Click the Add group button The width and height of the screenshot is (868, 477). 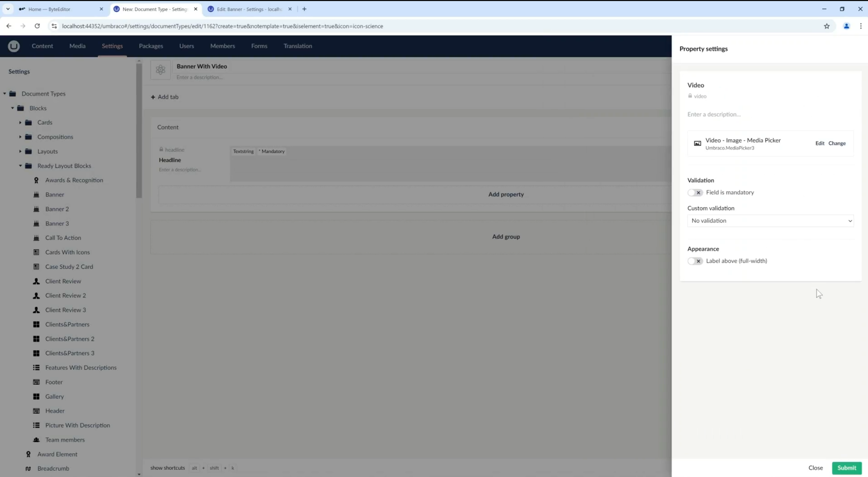pos(506,237)
